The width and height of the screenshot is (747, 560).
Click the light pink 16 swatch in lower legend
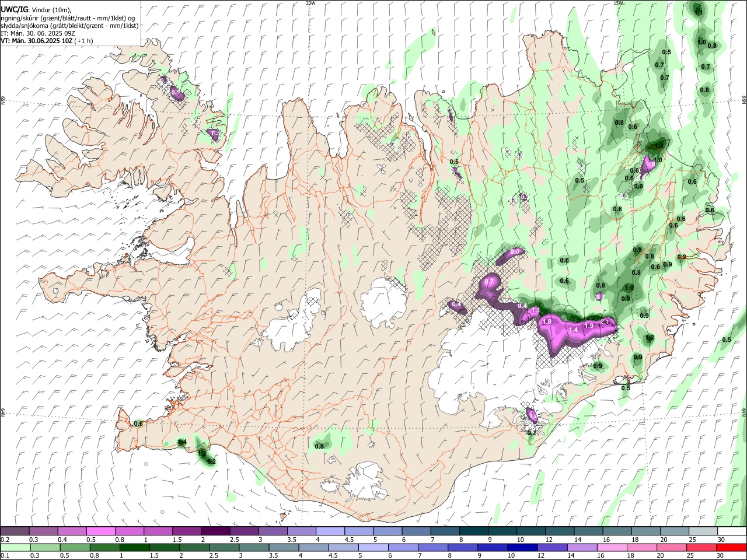pos(612,548)
